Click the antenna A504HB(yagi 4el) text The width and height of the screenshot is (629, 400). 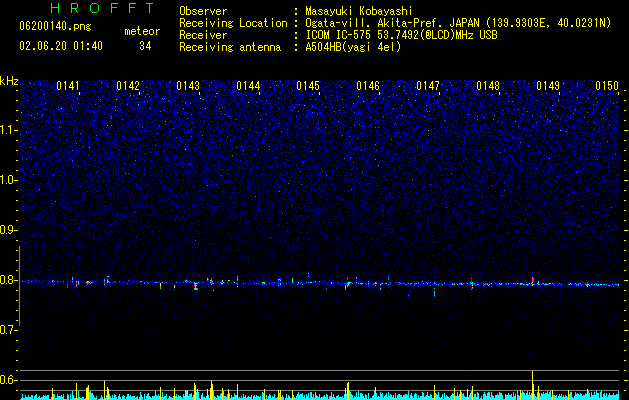click(x=353, y=47)
